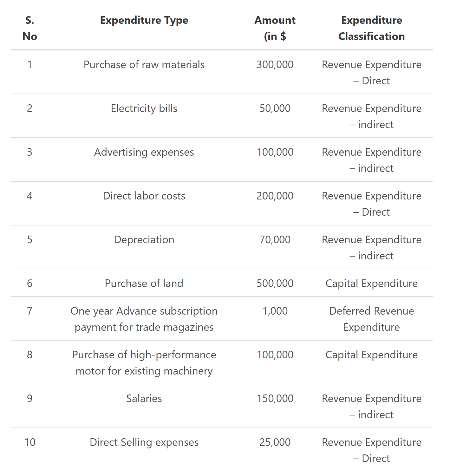Click the "Expenditure Type" column header
The height and width of the screenshot is (476, 450).
(x=144, y=20)
